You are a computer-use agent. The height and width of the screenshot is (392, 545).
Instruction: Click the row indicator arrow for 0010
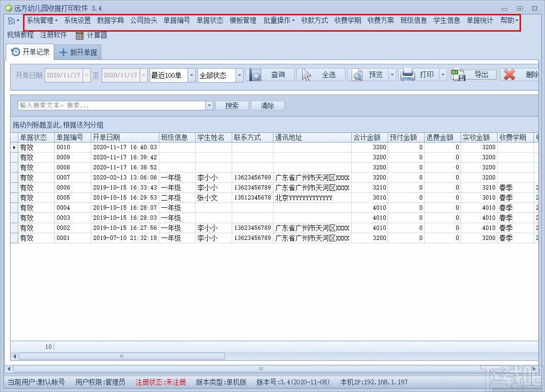pyautogui.click(x=14, y=147)
